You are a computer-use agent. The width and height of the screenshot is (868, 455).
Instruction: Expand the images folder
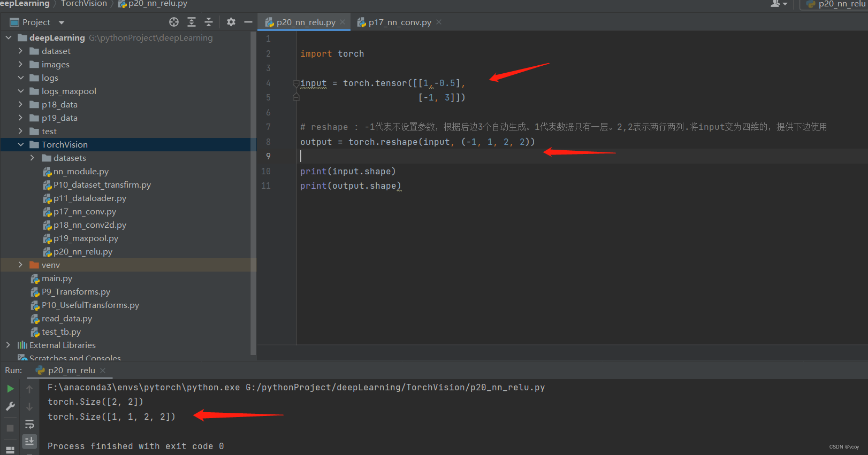[20, 64]
